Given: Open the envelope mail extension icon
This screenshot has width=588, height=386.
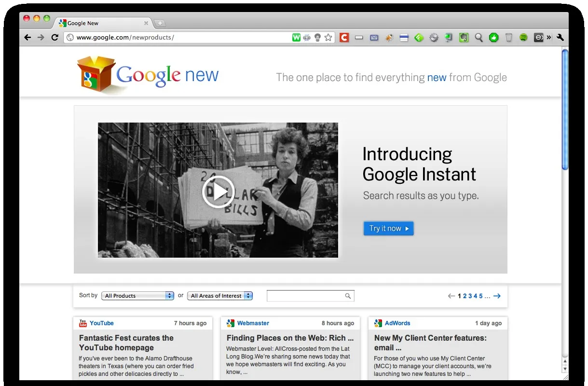Looking at the screenshot, I should 374,38.
